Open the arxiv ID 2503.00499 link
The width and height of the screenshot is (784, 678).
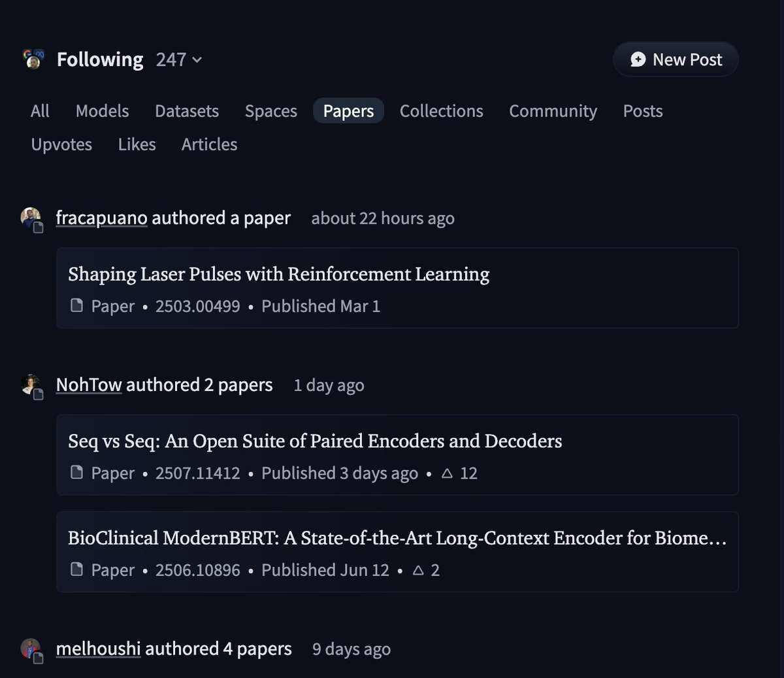coord(198,305)
